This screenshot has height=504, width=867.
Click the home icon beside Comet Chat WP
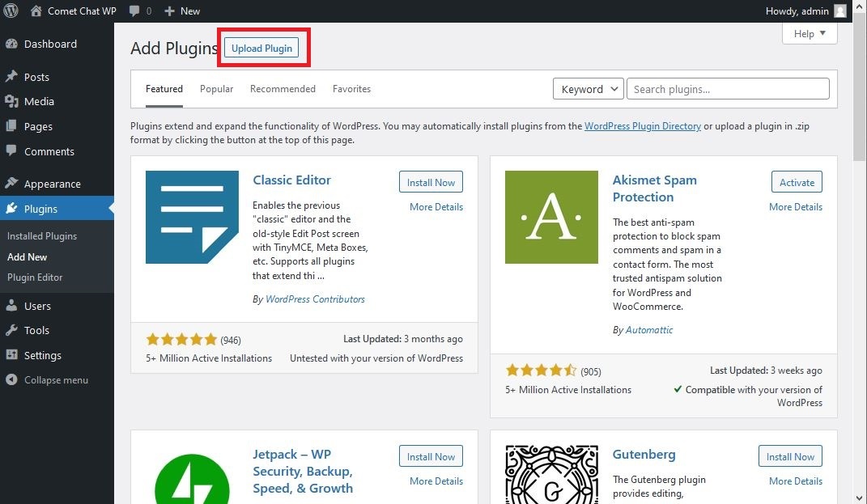coord(36,11)
